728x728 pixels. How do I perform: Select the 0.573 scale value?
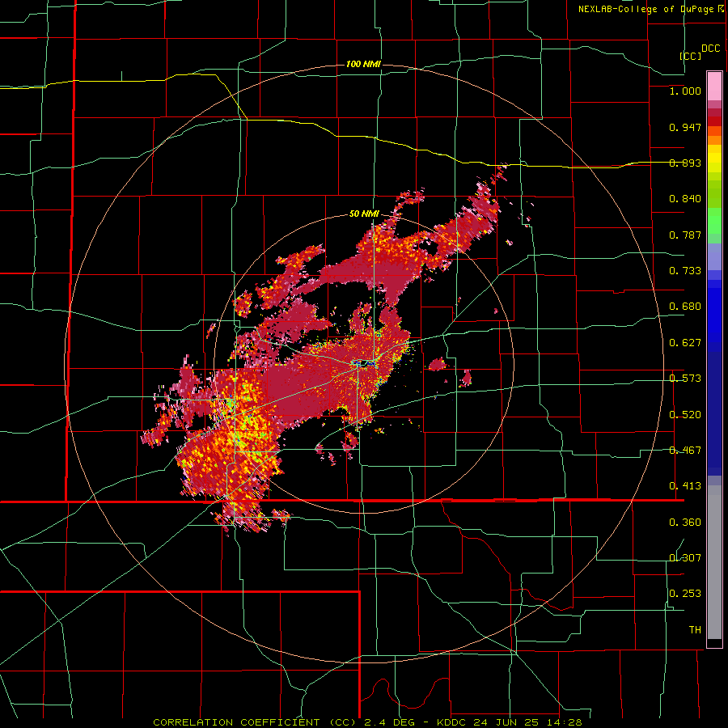(685, 379)
